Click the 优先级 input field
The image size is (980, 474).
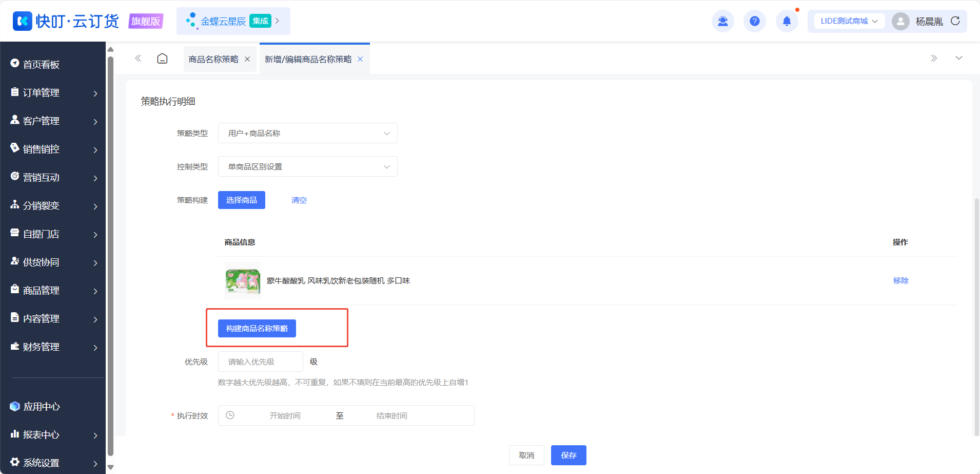click(x=260, y=362)
